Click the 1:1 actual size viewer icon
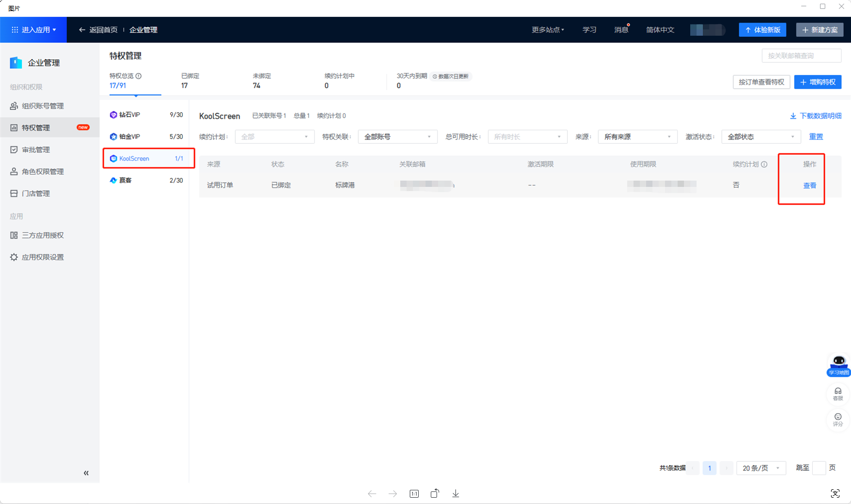Screen dimensions: 851x504 click(x=414, y=493)
